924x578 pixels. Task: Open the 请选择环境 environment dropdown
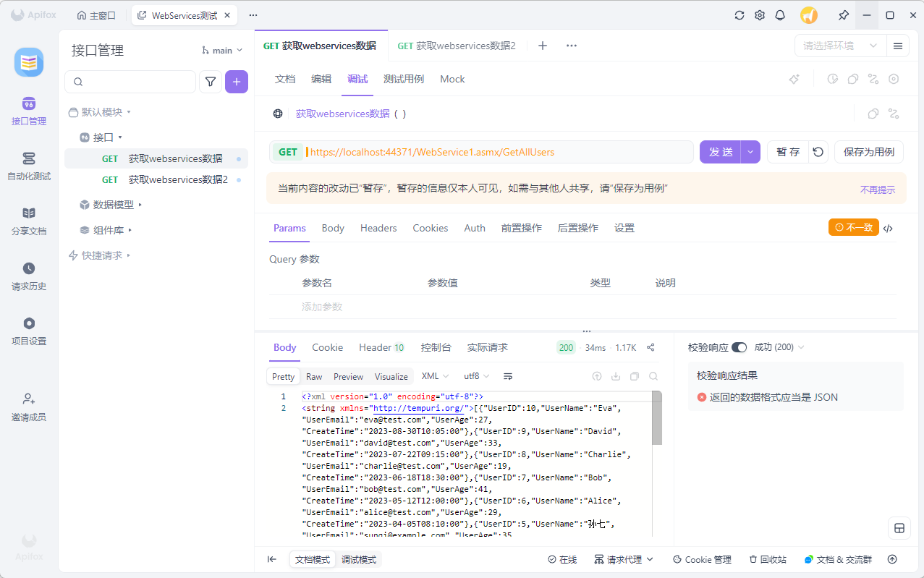[840, 46]
